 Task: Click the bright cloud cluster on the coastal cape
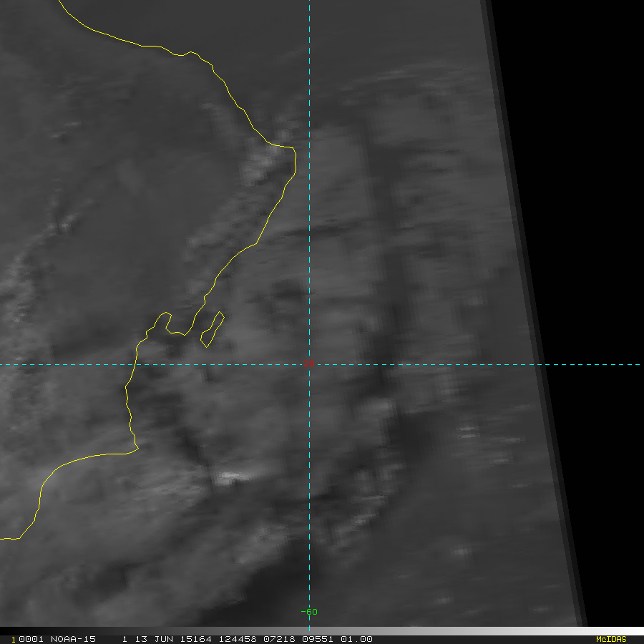tap(263, 165)
